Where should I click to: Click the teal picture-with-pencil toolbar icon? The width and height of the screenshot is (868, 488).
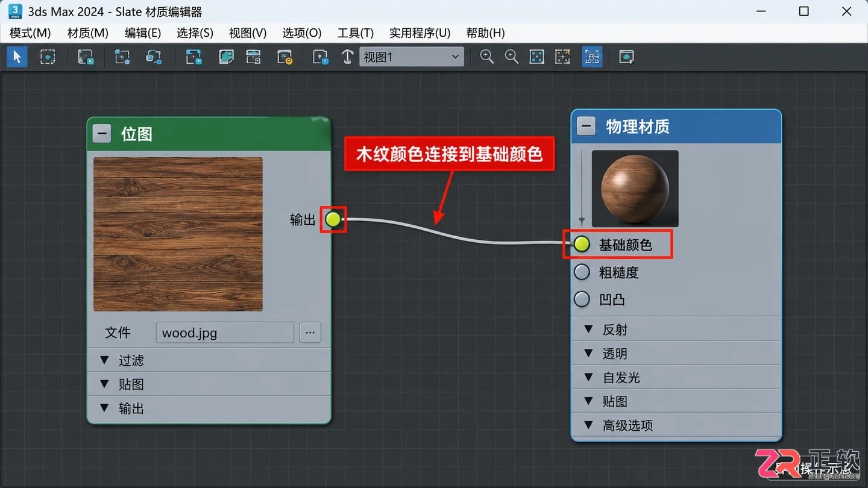pos(226,57)
